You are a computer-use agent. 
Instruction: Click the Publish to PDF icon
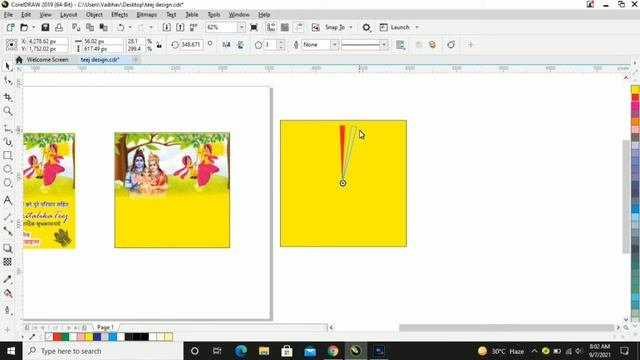pos(193,27)
